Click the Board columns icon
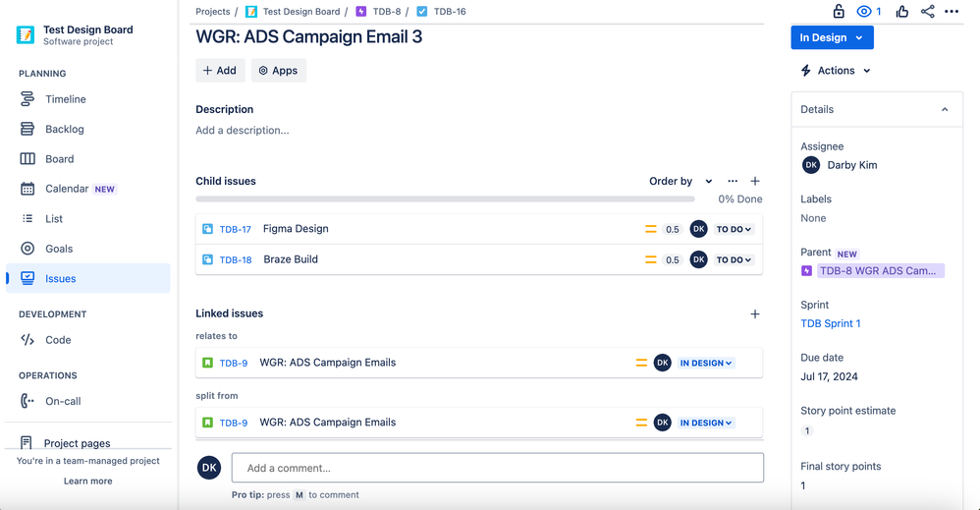 coord(27,159)
